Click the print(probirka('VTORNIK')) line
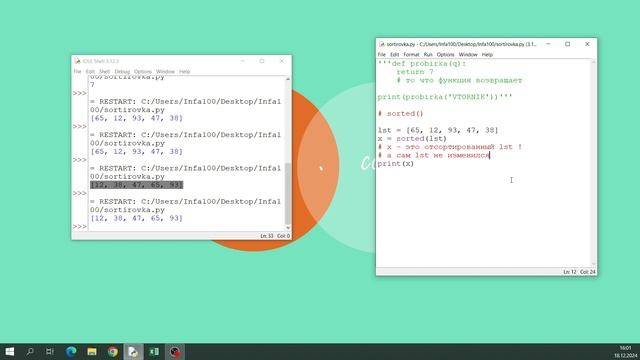Viewport: 640px width, 360px height. [x=445, y=97]
